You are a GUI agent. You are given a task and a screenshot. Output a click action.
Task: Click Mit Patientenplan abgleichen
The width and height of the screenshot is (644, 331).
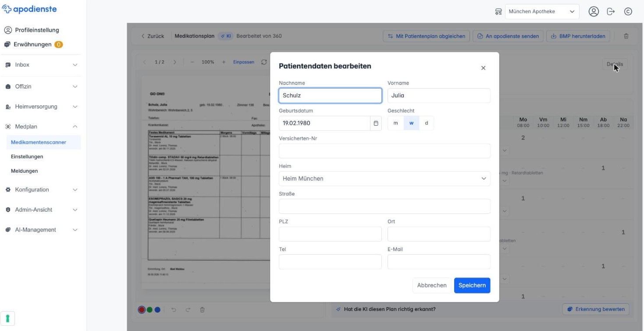coord(427,36)
